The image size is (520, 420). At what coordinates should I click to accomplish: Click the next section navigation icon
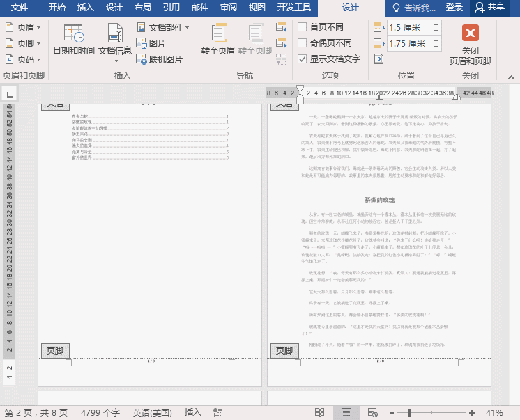pyautogui.click(x=281, y=43)
